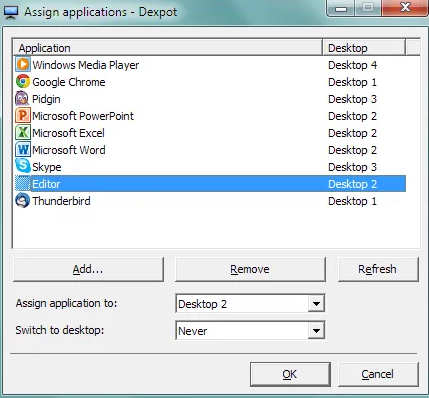Click the Pidgin icon in the list
Image resolution: width=429 pixels, height=398 pixels.
[x=23, y=99]
